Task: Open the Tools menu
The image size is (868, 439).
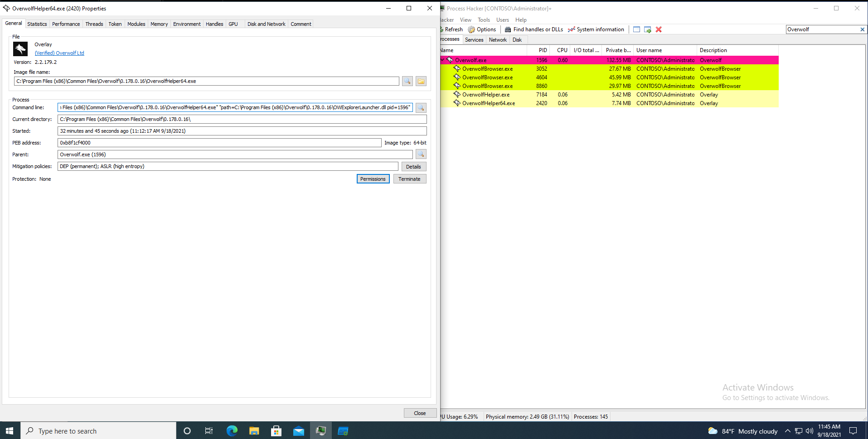Action: coord(484,20)
